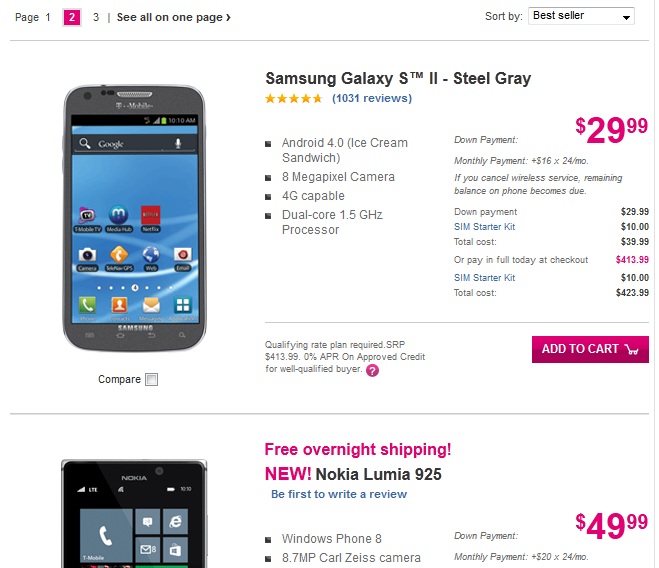Screen dimensions: 659x568
Task: Click Be first to write a review
Action: (339, 494)
